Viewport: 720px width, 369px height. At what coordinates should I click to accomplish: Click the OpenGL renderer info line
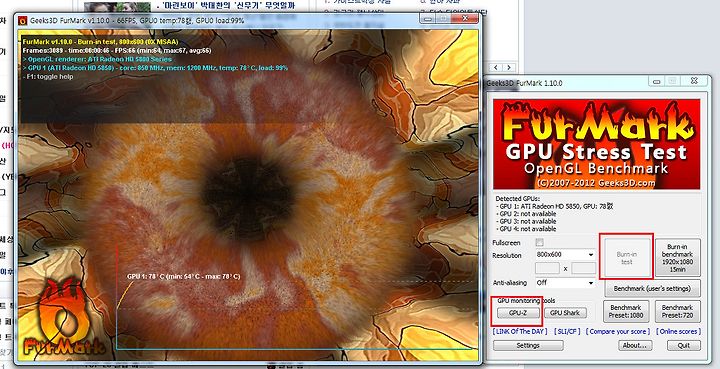(x=97, y=59)
